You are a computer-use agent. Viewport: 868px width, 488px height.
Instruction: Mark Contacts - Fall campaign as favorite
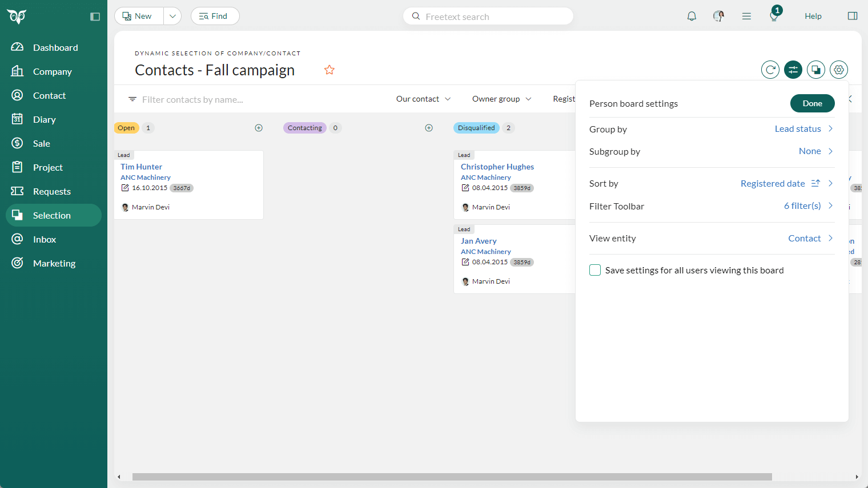(x=329, y=70)
